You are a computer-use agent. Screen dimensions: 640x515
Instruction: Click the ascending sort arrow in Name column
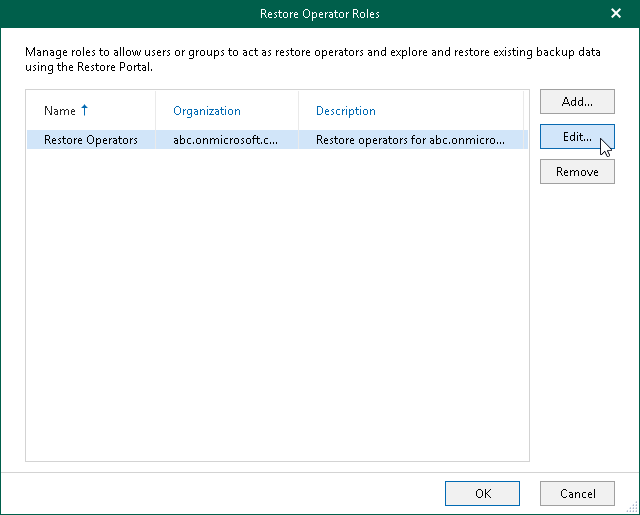[85, 110]
